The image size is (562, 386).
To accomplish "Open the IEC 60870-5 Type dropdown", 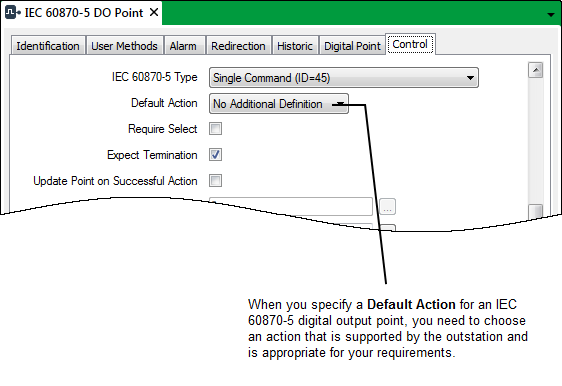I will [x=344, y=77].
